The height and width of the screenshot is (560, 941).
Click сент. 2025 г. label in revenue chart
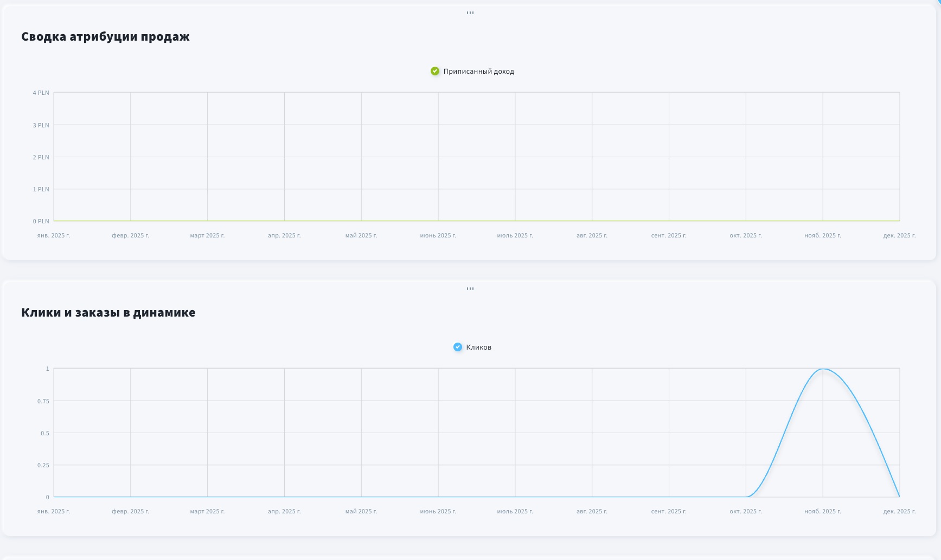pos(669,235)
